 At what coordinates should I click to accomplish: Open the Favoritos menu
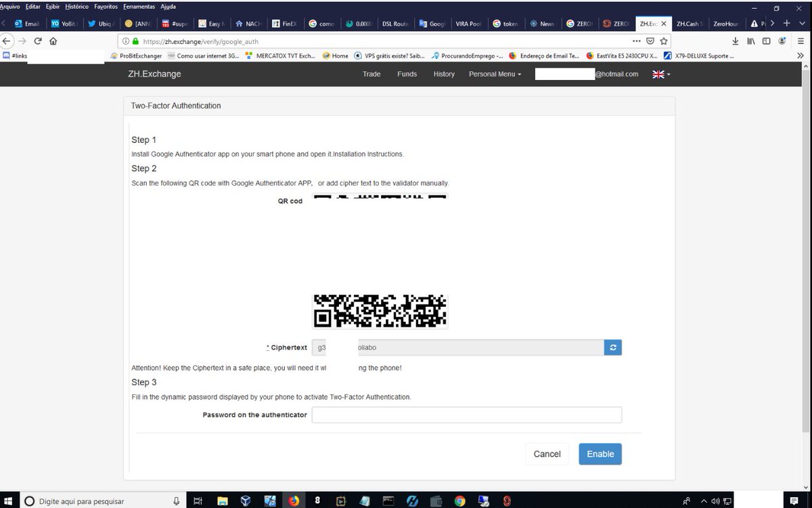[106, 6]
